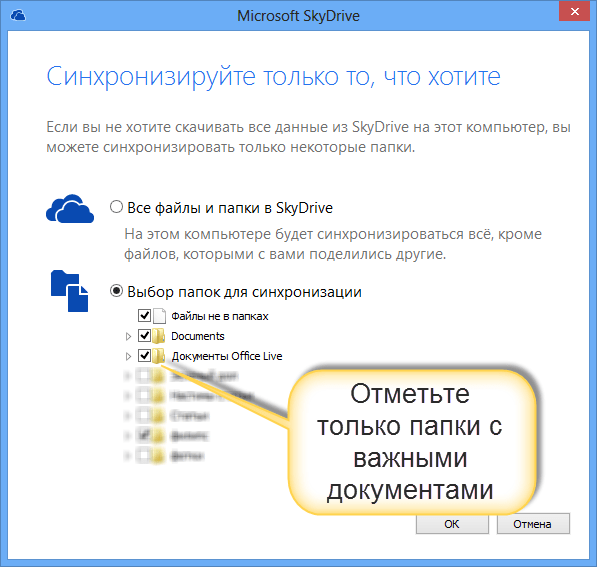Image resolution: width=597 pixels, height=567 pixels.
Task: Click the SkyDrive cloud icon in title bar
Action: pos(18,15)
